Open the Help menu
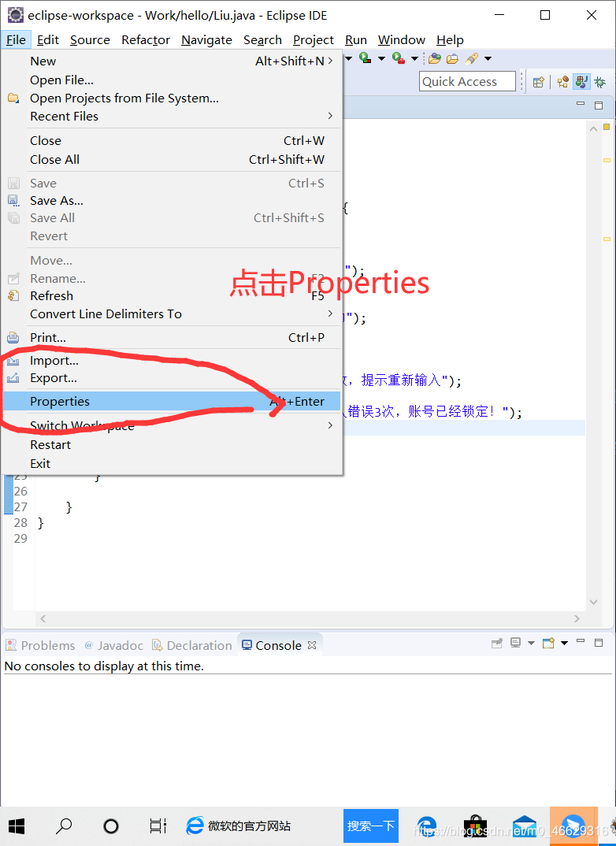The height and width of the screenshot is (846, 616). coord(451,40)
